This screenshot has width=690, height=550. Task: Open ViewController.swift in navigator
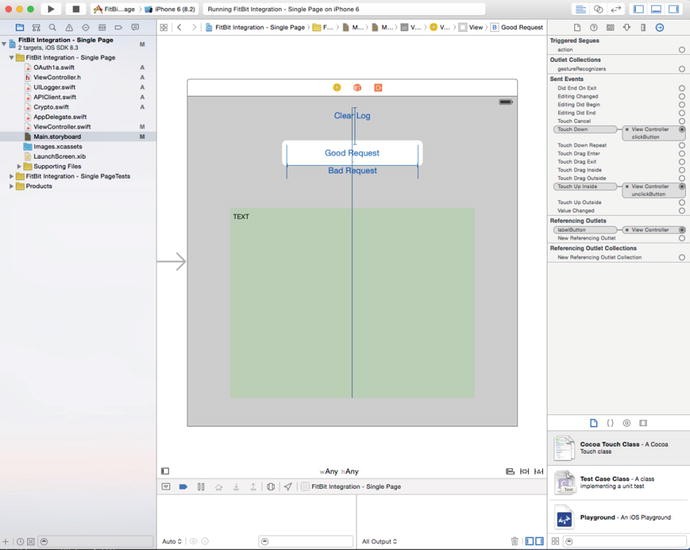tap(62, 127)
